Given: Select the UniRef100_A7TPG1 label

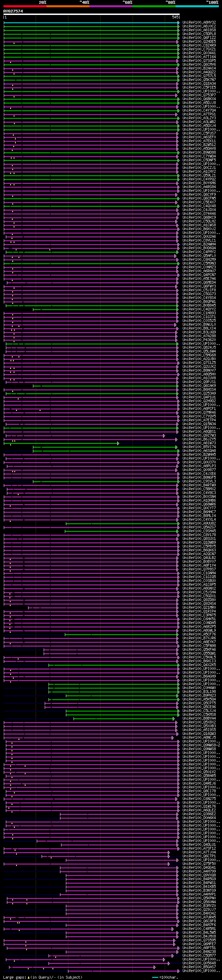Looking at the screenshot, I should pos(199,114).
